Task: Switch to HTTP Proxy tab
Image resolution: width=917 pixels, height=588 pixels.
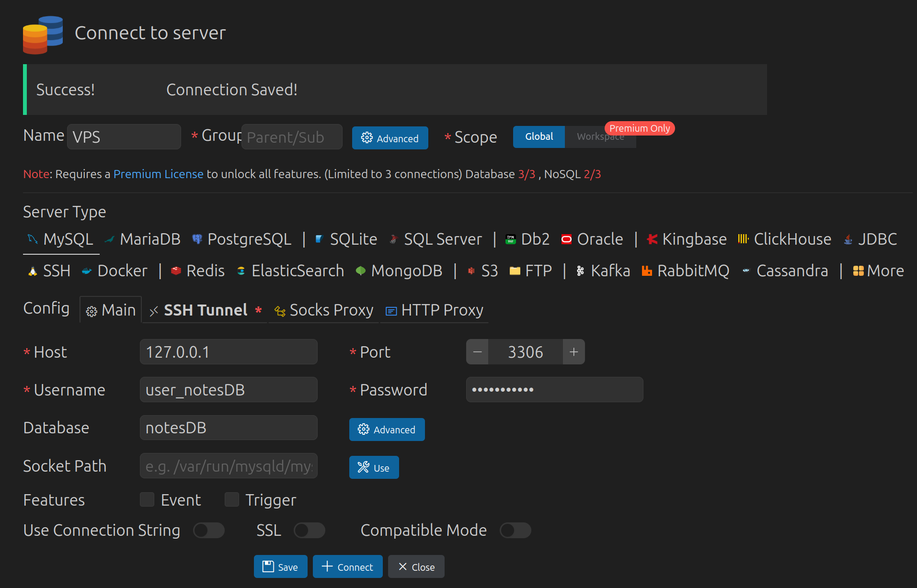Action: tap(435, 310)
